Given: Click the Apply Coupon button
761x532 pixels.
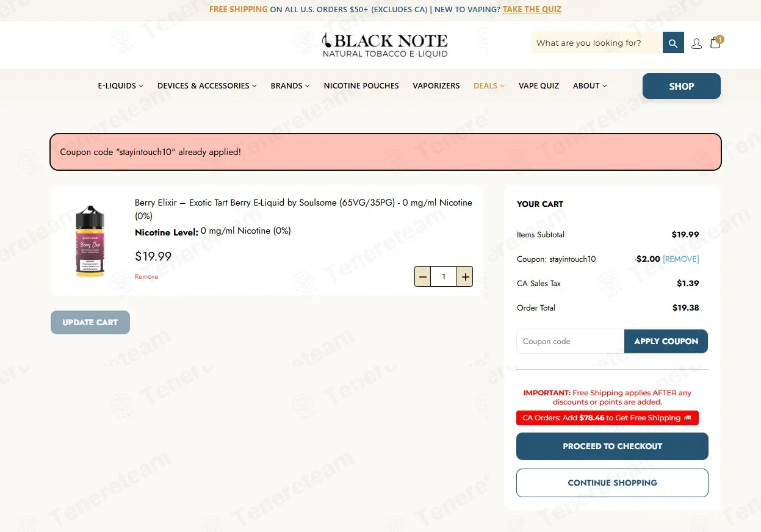Looking at the screenshot, I should tap(666, 342).
